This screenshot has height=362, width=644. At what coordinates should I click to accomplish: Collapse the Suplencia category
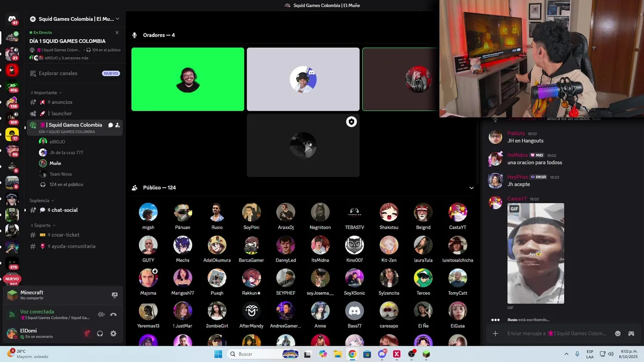42,201
